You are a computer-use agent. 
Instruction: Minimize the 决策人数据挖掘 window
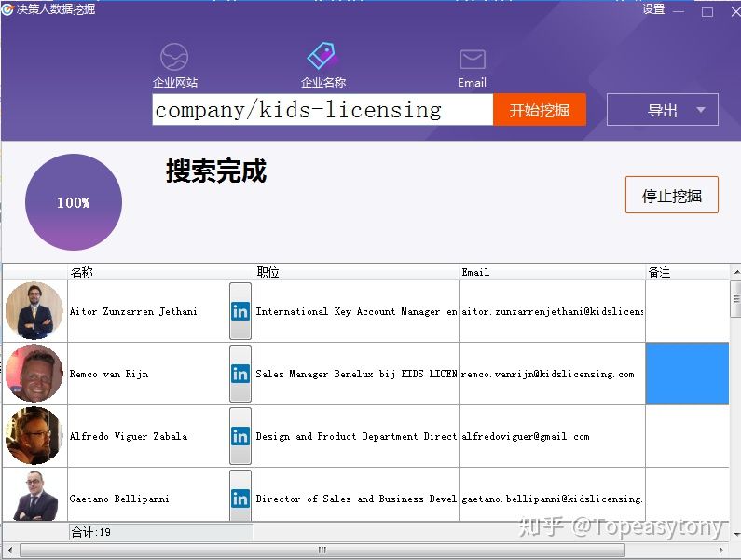pos(679,11)
